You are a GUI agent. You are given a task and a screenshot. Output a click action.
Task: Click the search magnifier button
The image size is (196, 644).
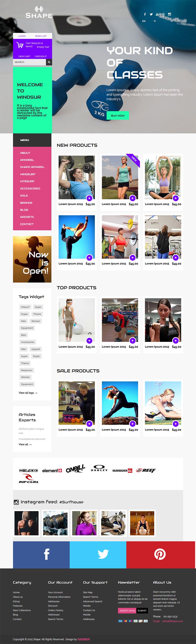tap(49, 62)
